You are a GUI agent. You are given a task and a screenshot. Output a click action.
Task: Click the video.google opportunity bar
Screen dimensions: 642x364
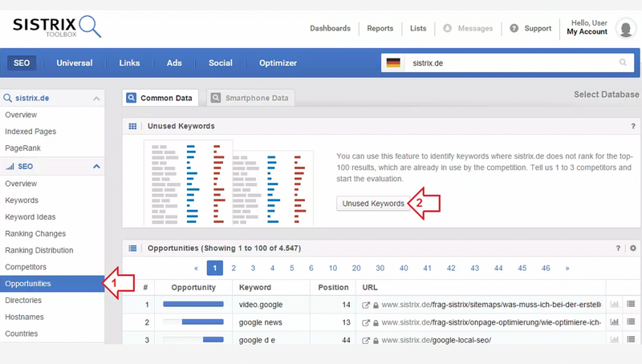click(x=193, y=304)
